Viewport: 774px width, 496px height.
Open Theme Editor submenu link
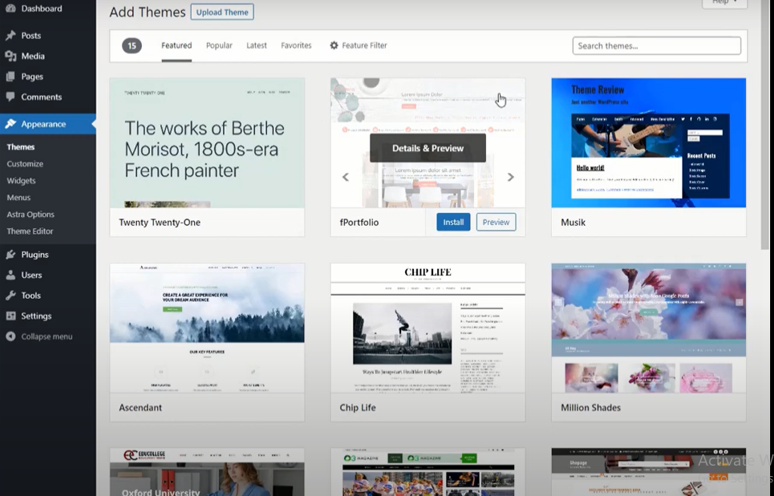pyautogui.click(x=30, y=231)
